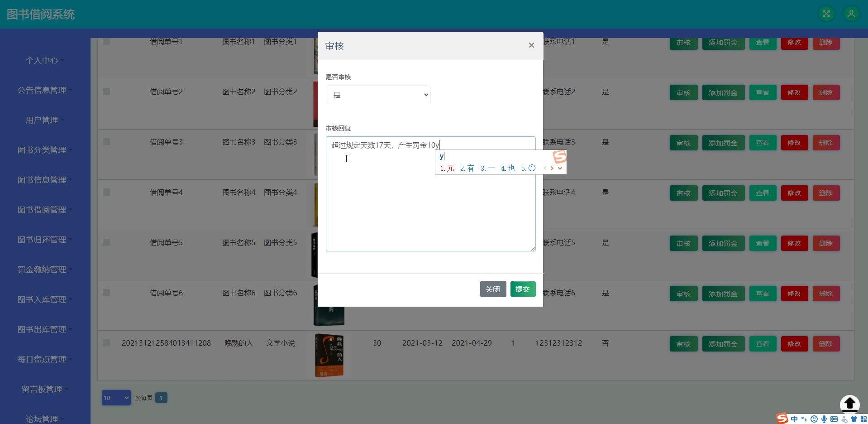Expand 图书归还管理 in the sidebar
The height and width of the screenshot is (424, 868).
point(45,240)
